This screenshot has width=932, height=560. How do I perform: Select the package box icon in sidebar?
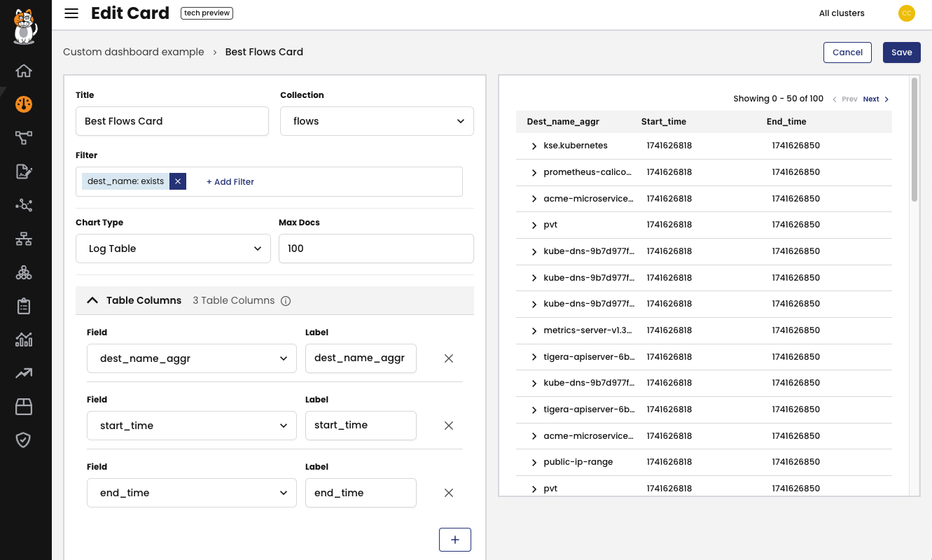point(24,407)
